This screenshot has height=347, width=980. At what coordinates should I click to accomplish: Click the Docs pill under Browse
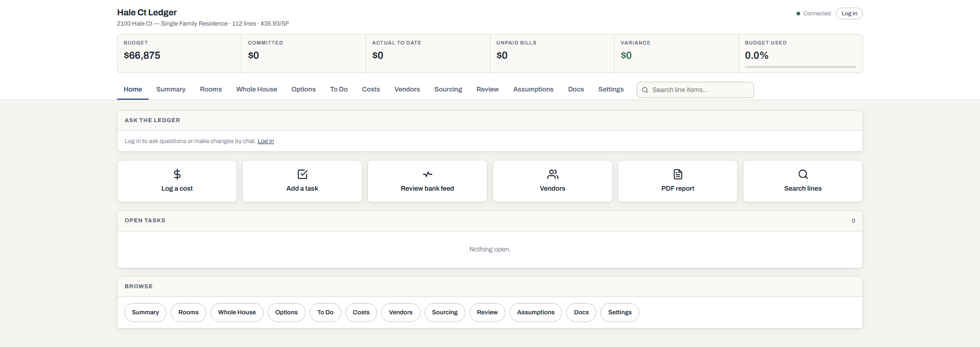pyautogui.click(x=581, y=312)
